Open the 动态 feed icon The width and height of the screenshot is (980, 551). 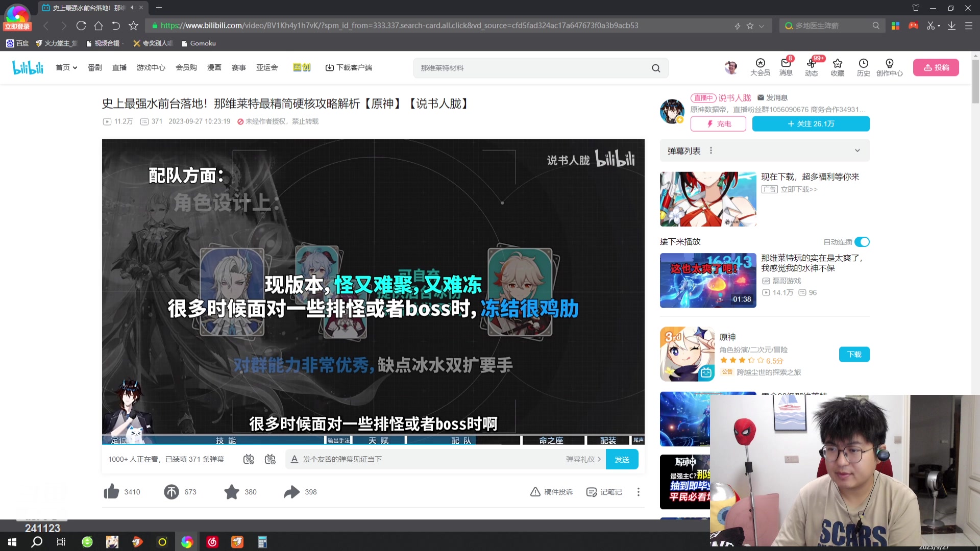(x=811, y=67)
